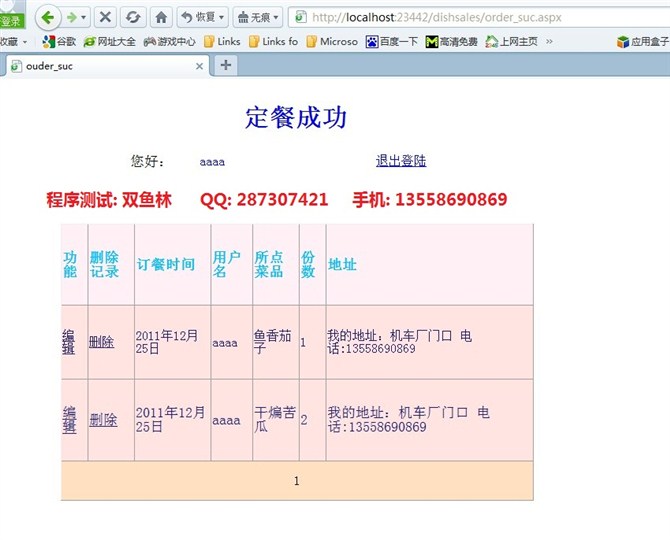Click the page icon in address bar
The width and height of the screenshot is (670, 540).
300,17
